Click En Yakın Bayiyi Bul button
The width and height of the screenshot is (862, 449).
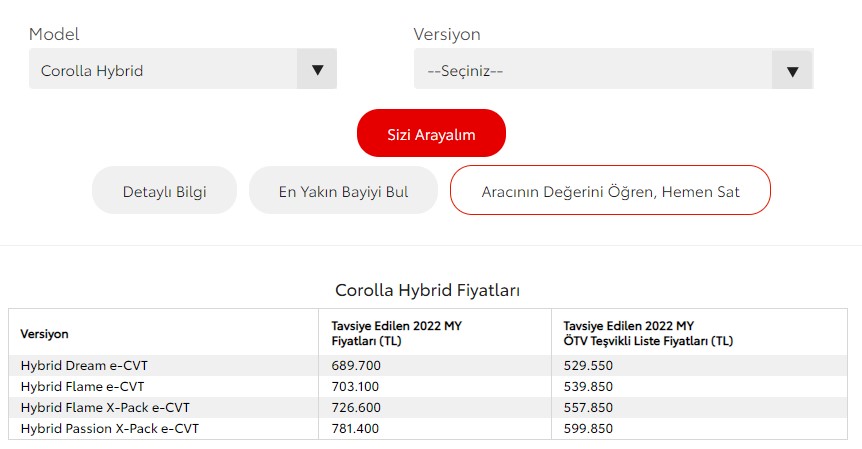coord(343,191)
